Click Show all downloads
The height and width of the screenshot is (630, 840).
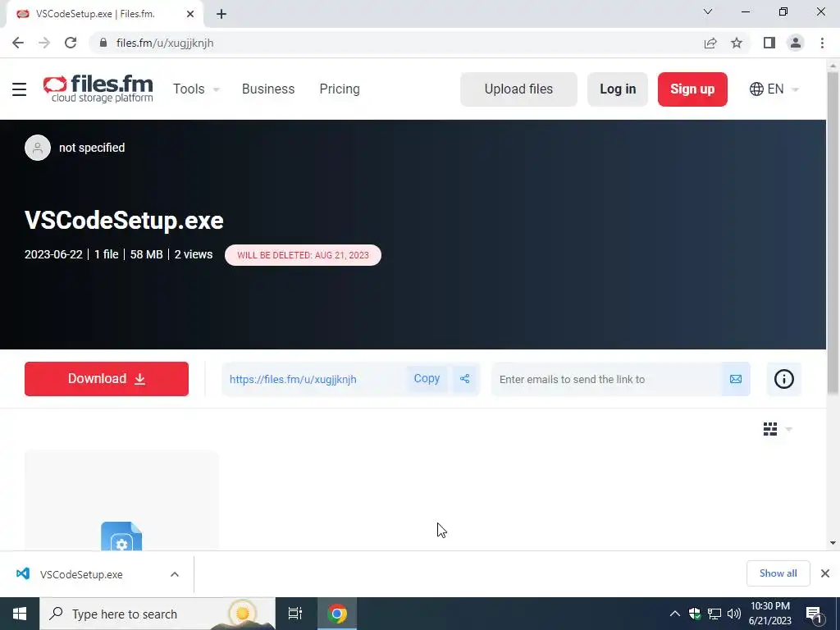(778, 573)
